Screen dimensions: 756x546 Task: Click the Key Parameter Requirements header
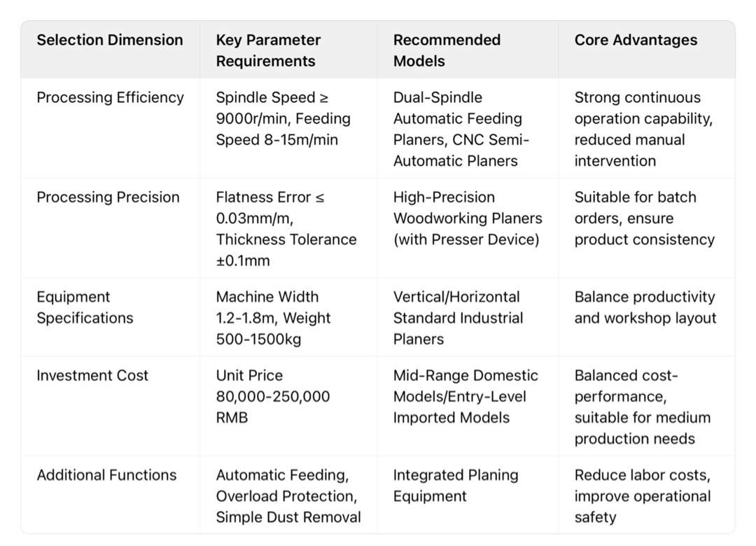[268, 50]
